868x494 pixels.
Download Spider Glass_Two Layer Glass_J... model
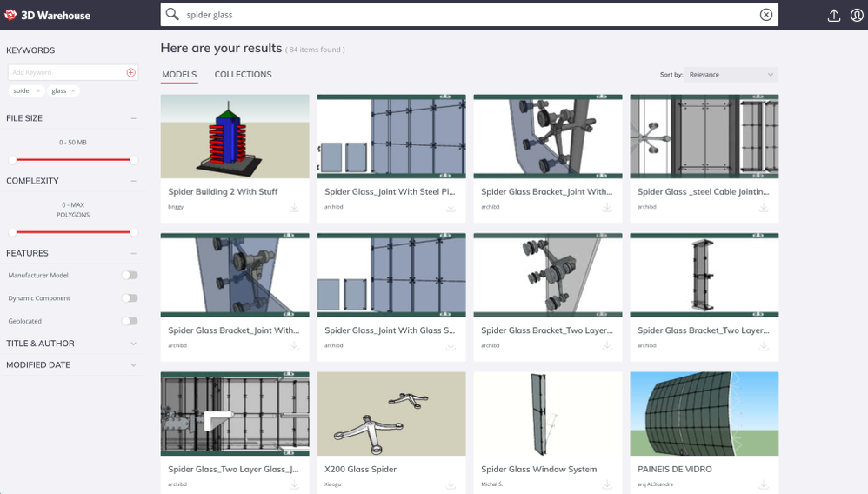[294, 484]
